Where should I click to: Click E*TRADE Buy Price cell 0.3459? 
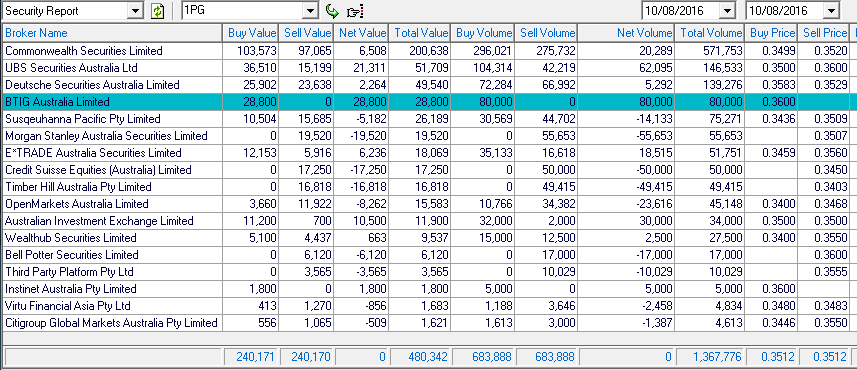tap(771, 152)
